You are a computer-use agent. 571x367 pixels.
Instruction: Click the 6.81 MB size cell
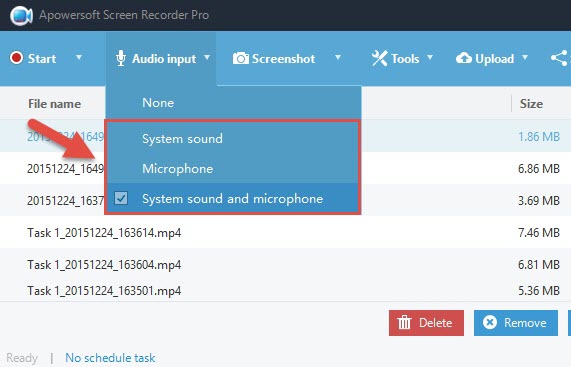(539, 264)
